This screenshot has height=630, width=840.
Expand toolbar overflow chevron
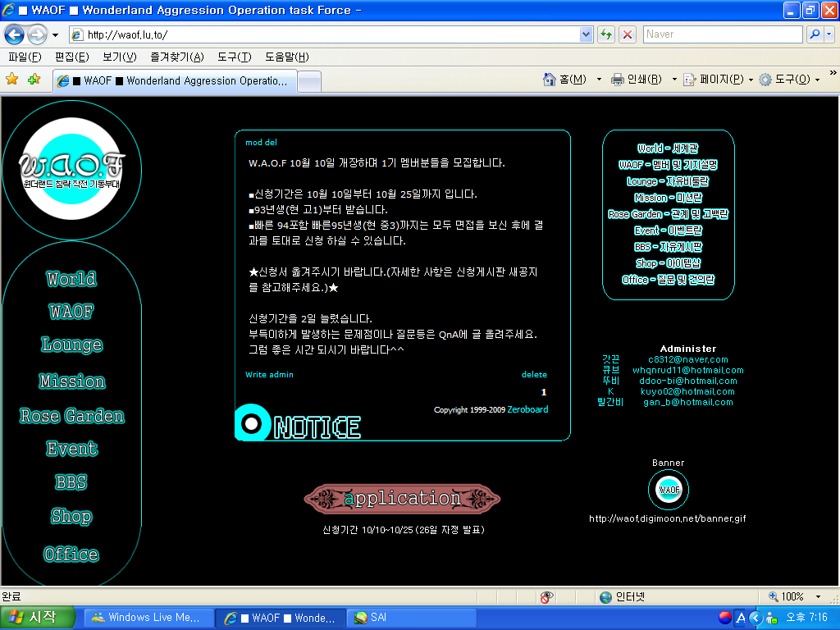click(833, 73)
